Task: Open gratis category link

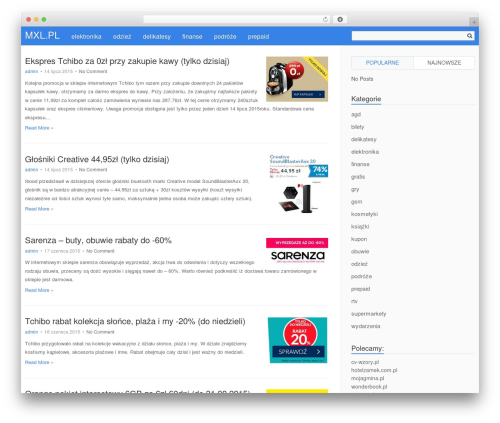Action: (358, 177)
